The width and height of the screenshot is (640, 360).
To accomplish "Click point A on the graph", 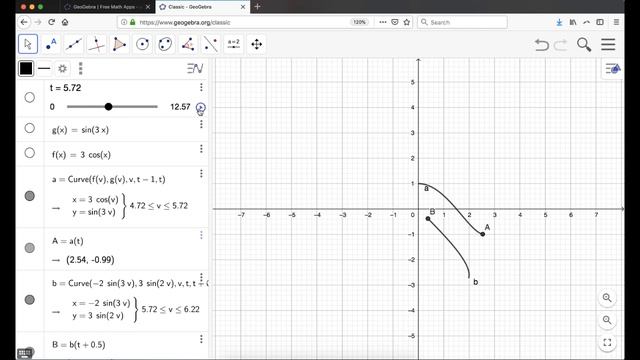I will [483, 234].
